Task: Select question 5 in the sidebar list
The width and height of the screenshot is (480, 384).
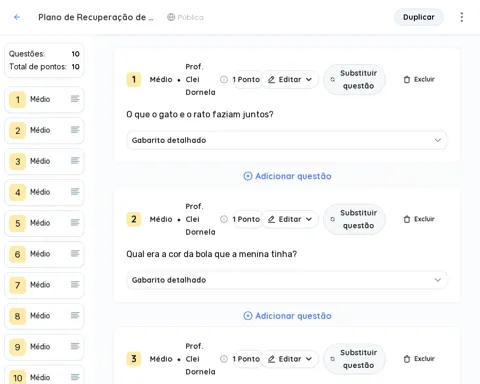Action: pos(44,223)
